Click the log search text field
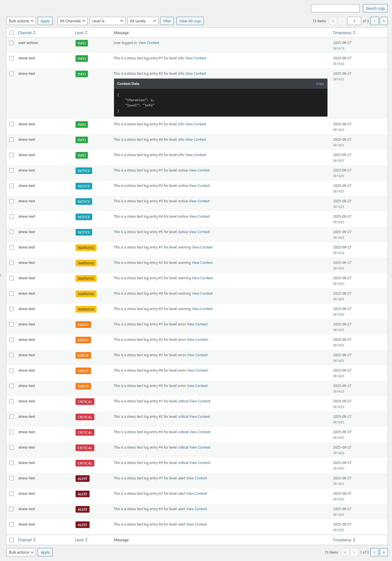Screen dimensions: 392x561 click(x=335, y=8)
